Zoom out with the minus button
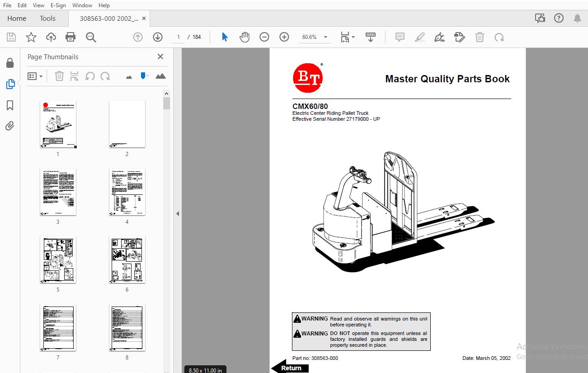This screenshot has width=588, height=373. (264, 37)
